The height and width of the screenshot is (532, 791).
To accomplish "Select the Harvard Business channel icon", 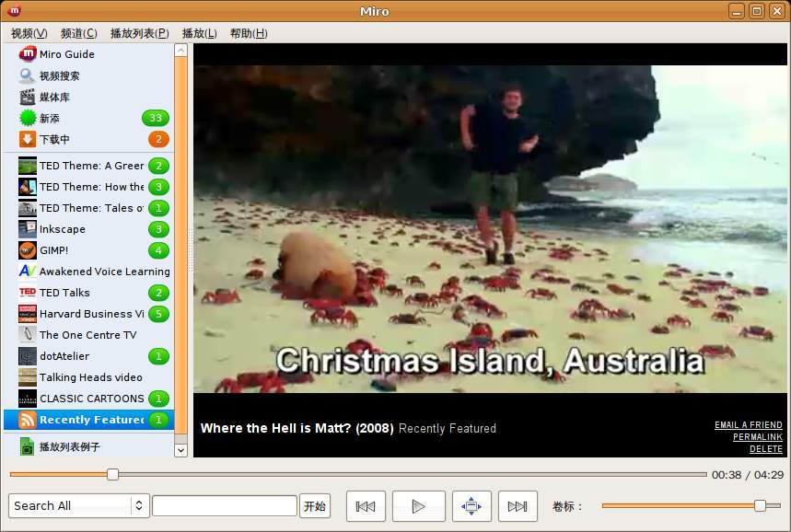I will [x=28, y=314].
